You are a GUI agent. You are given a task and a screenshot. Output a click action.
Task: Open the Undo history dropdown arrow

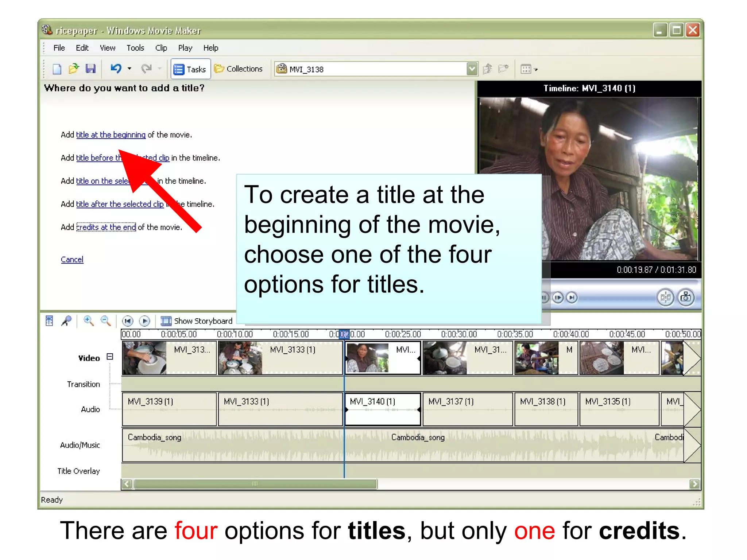129,69
